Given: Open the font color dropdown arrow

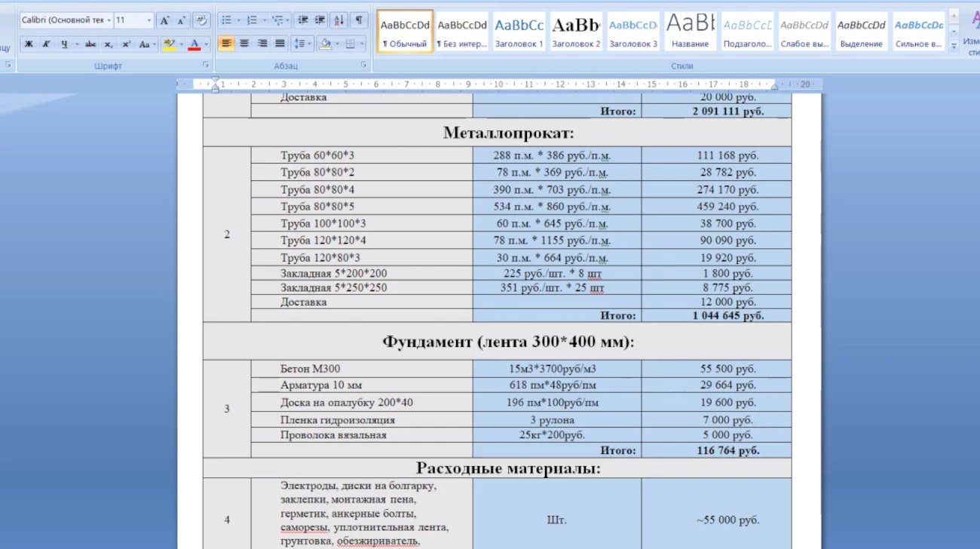Looking at the screenshot, I should (207, 44).
